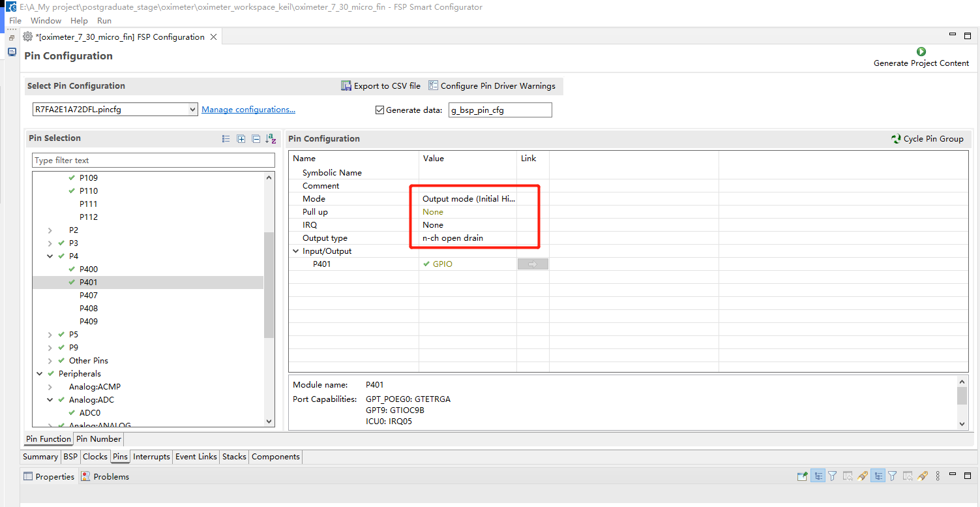Minimize the FSP Configuration editor area
The width and height of the screenshot is (980, 507).
952,35
